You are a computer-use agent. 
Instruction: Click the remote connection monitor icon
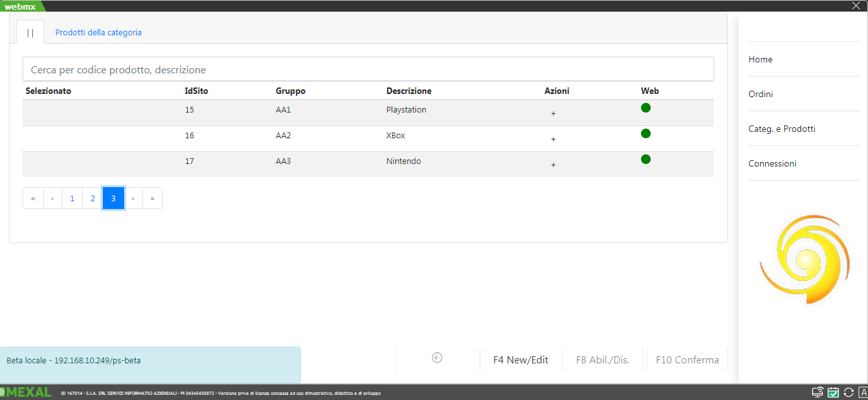coord(818,392)
